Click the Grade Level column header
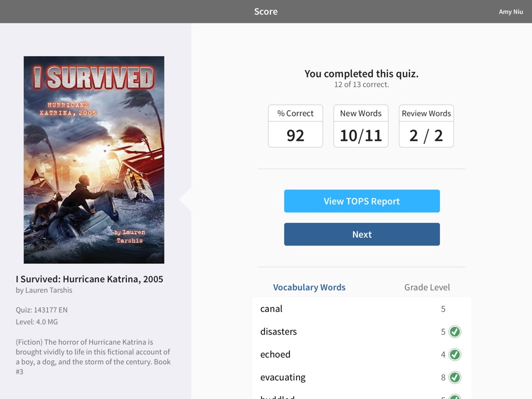The image size is (532, 399). point(427,288)
